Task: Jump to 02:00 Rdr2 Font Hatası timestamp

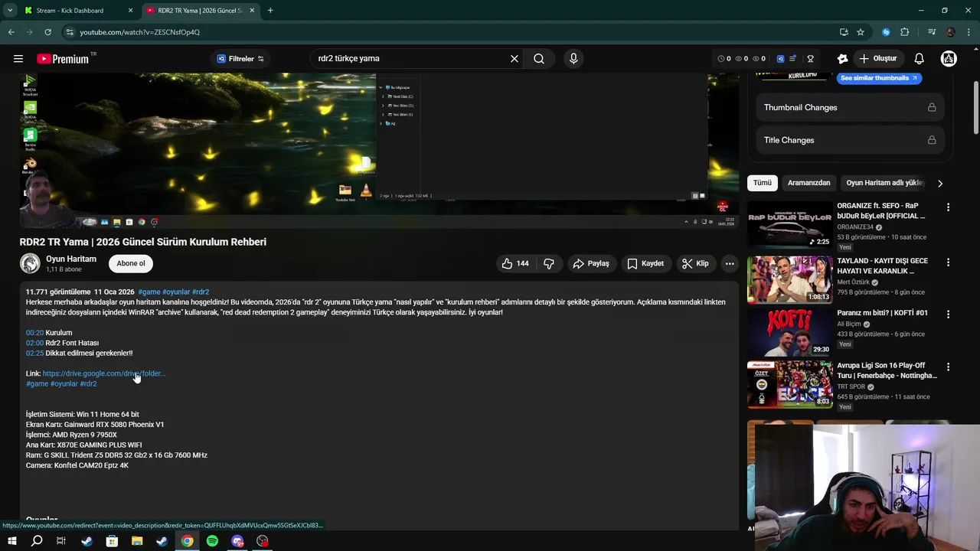Action: coord(34,343)
